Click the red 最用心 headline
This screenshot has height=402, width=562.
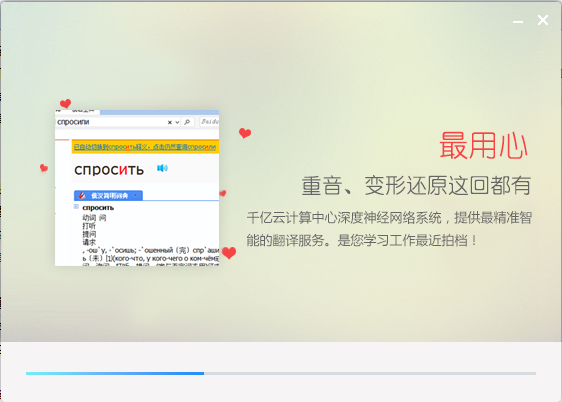click(484, 145)
